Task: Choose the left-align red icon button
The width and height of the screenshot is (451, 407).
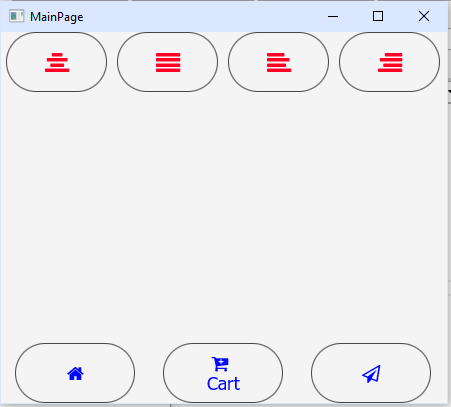Action: tap(279, 62)
